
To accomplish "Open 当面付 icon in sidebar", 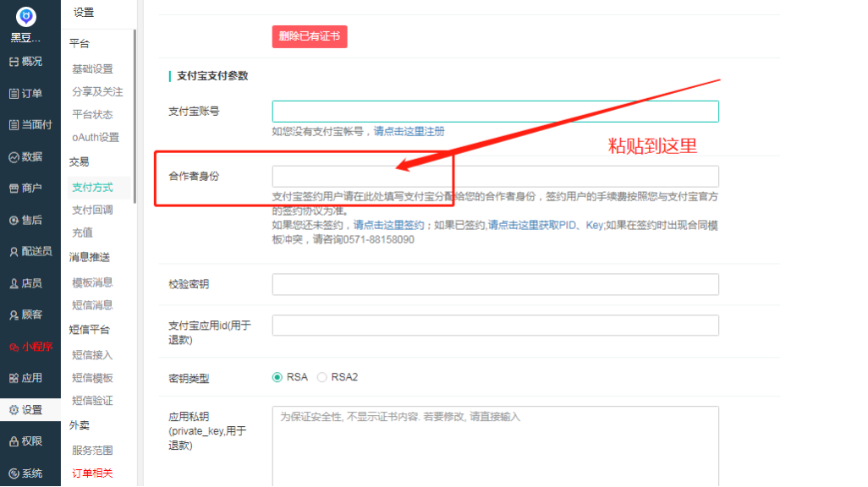I will click(x=14, y=125).
